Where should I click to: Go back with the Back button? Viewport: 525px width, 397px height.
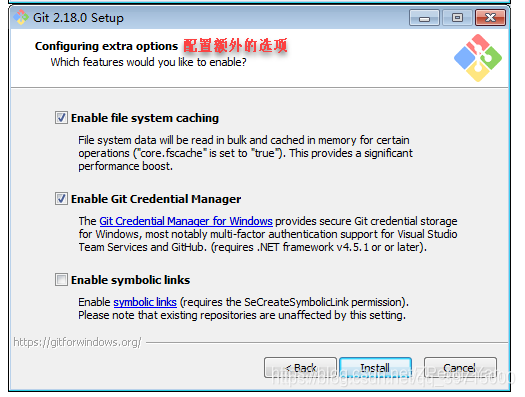tap(300, 368)
